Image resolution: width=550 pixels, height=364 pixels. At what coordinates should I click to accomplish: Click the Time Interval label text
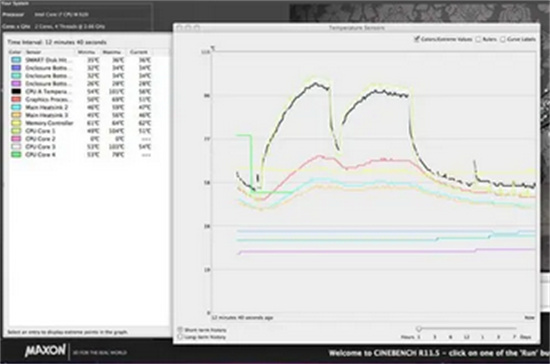click(x=57, y=42)
